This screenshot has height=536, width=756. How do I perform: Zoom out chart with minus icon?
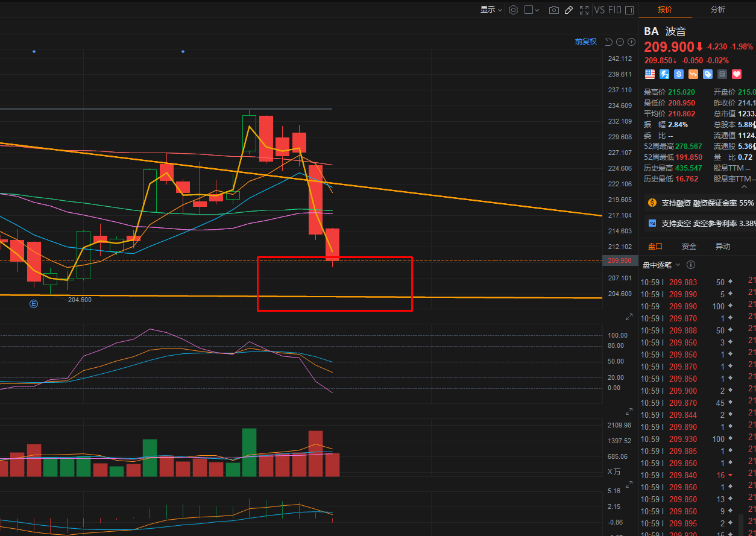620,42
